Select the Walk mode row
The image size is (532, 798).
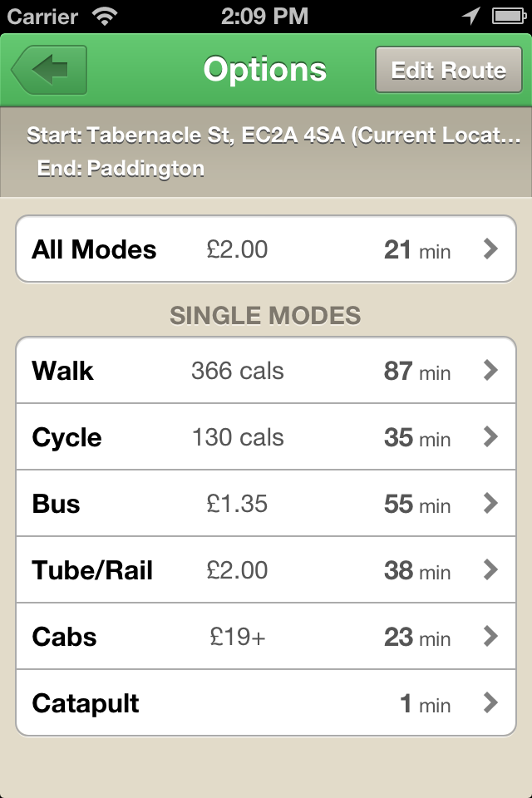coord(63,371)
